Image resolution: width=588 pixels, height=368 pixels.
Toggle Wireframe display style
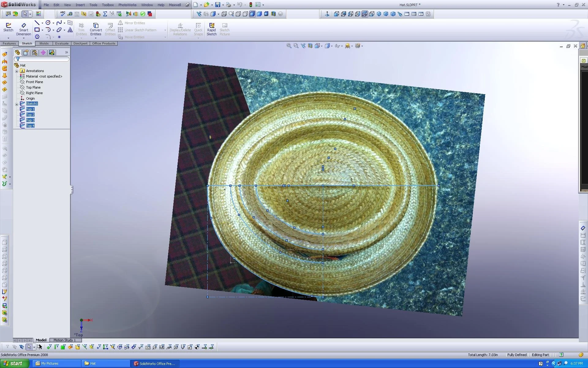pyautogui.click(x=224, y=14)
